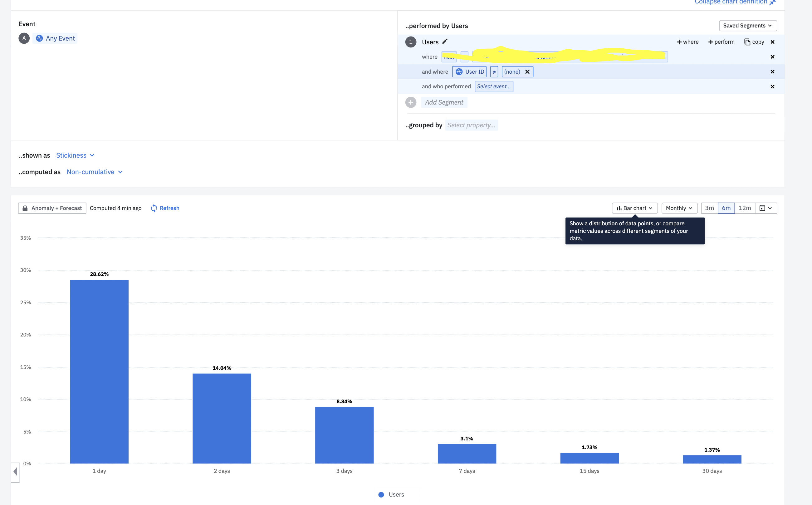Viewport: 812px width, 505px height.
Task: Click the left arrow collapse handle
Action: coord(15,472)
